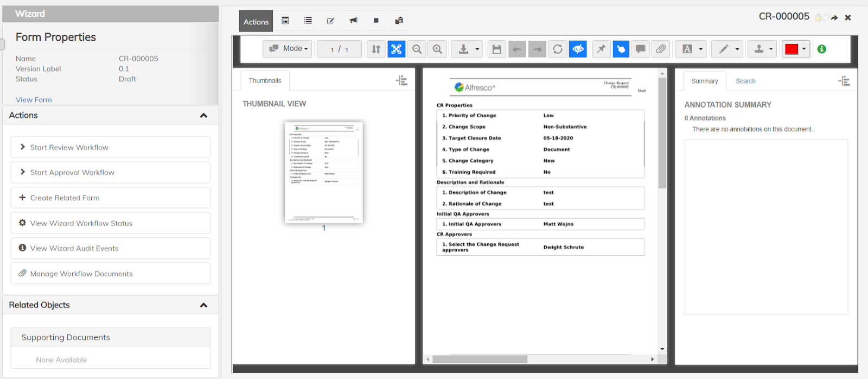
Task: Select the paperclip attachment tool
Action: point(661,49)
